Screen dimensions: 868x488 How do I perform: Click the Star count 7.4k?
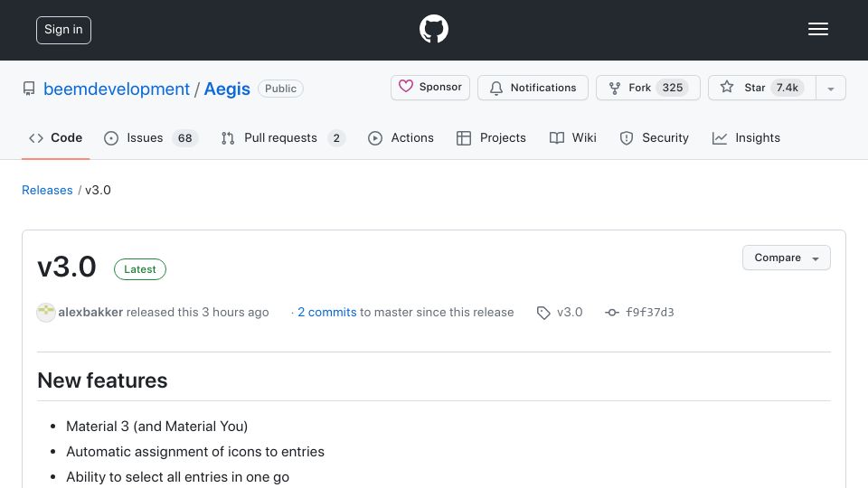coord(787,88)
